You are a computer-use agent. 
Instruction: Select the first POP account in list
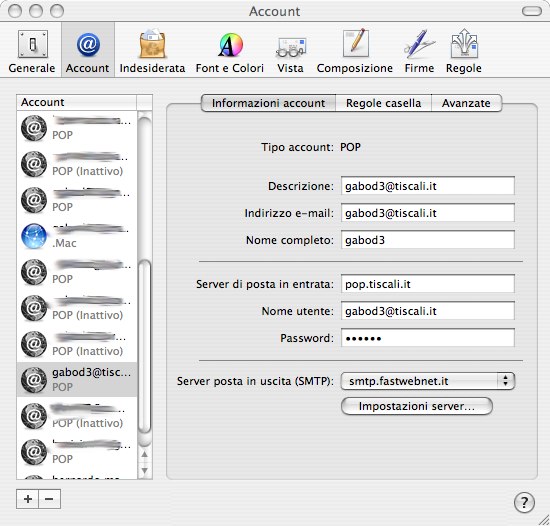(x=77, y=128)
